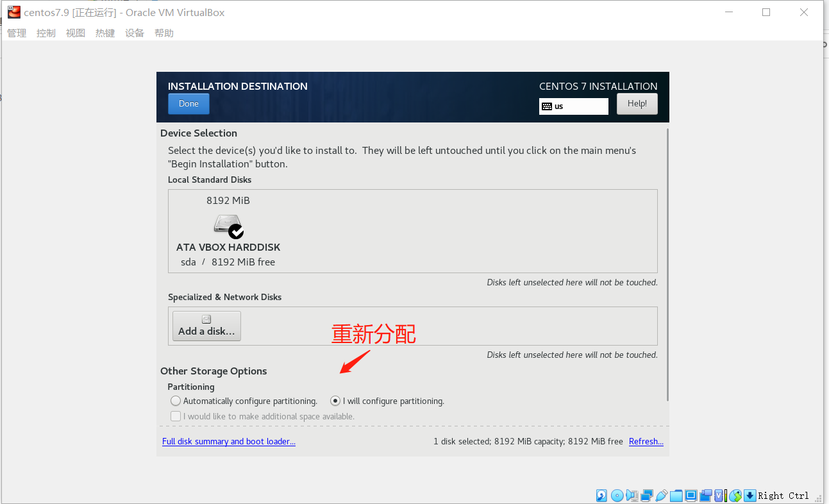829x504 pixels.
Task: Click the Help! button
Action: [x=637, y=104]
